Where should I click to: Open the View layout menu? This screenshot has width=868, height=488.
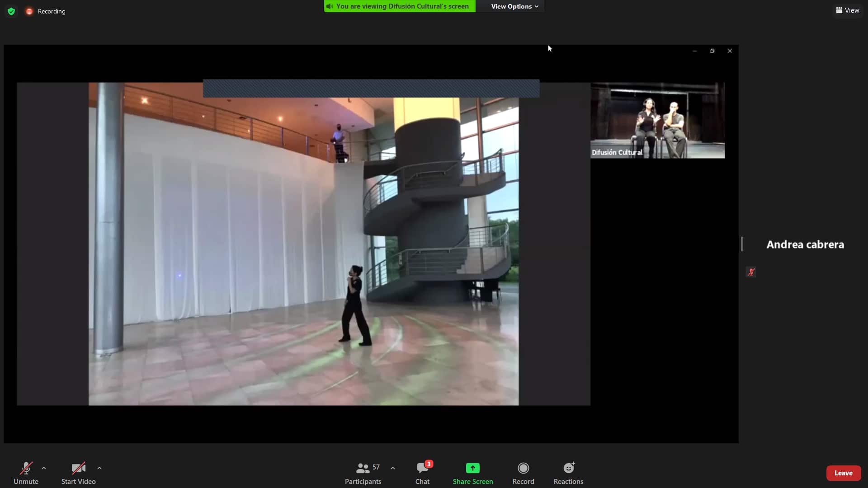point(847,10)
